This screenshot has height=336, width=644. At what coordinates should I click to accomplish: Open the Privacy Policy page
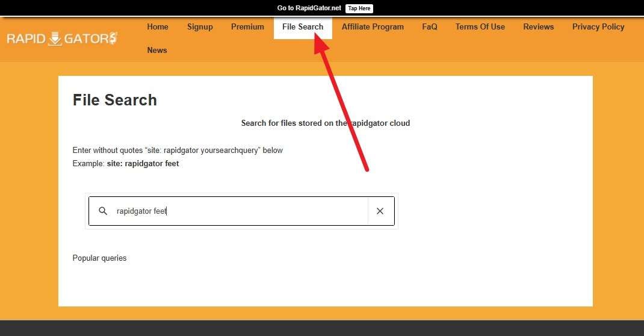point(598,26)
